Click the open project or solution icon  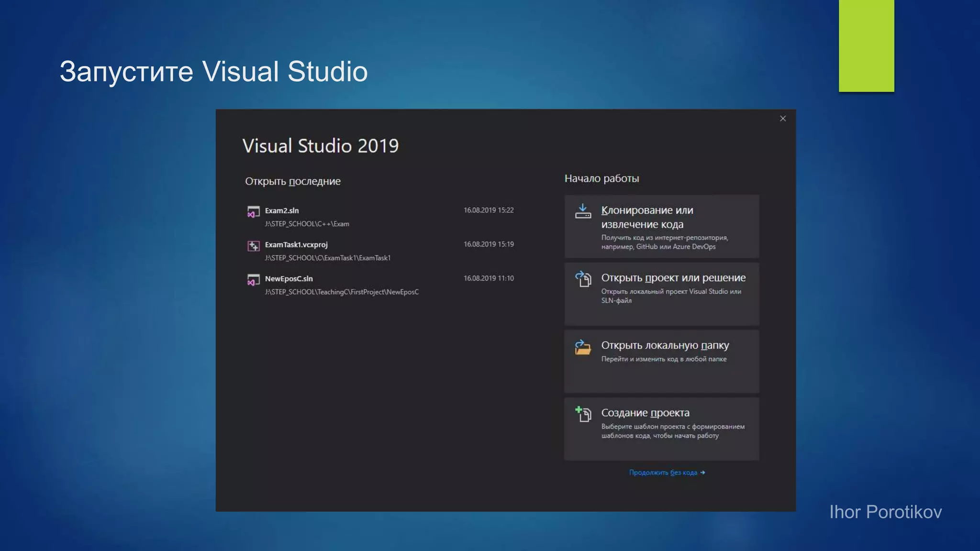(x=583, y=279)
